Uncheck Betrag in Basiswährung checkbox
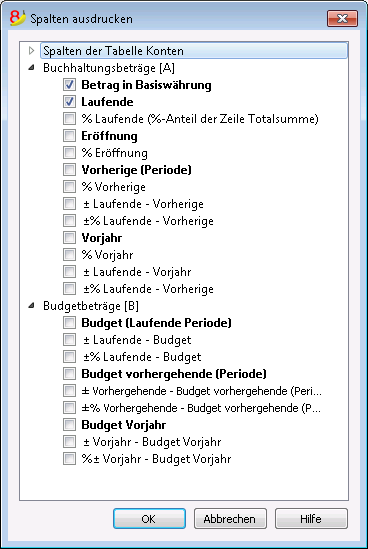Viewport: 368px width, 549px height. point(69,85)
